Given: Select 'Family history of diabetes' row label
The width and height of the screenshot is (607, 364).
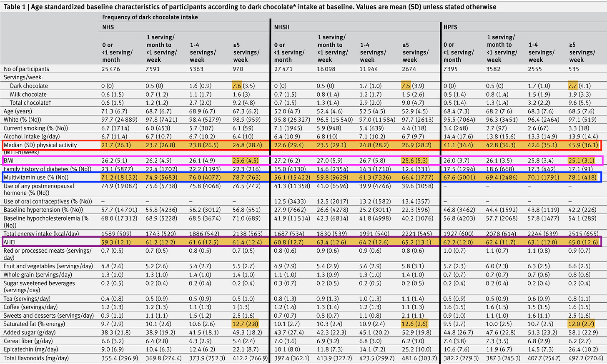Looking at the screenshot, I should point(48,169).
